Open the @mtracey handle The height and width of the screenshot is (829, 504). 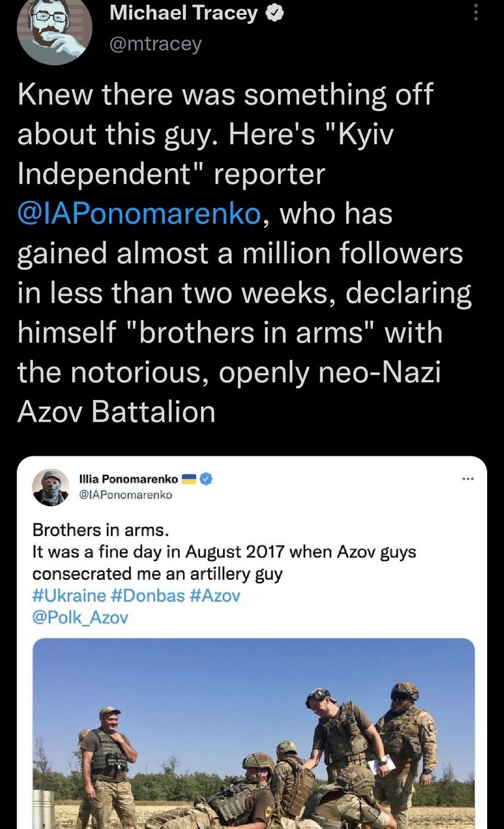tap(156, 43)
